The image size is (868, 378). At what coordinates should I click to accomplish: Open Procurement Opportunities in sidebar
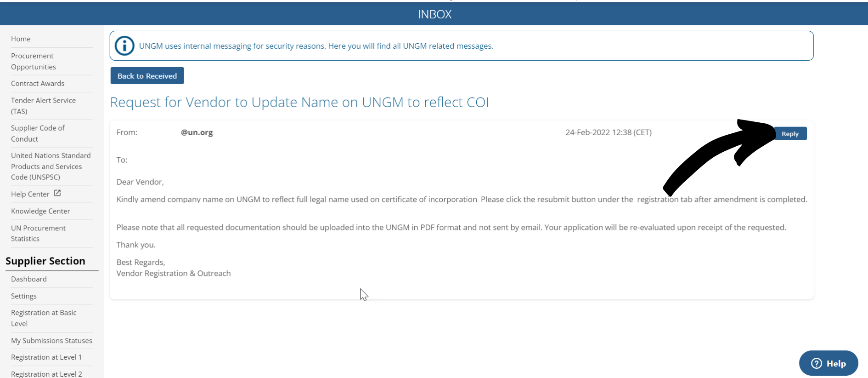click(x=34, y=61)
